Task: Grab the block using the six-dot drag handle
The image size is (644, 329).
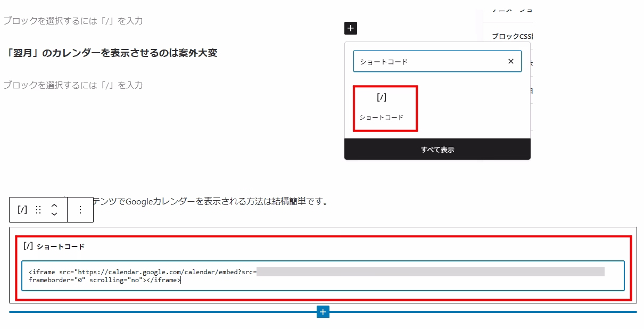Action: (x=38, y=210)
